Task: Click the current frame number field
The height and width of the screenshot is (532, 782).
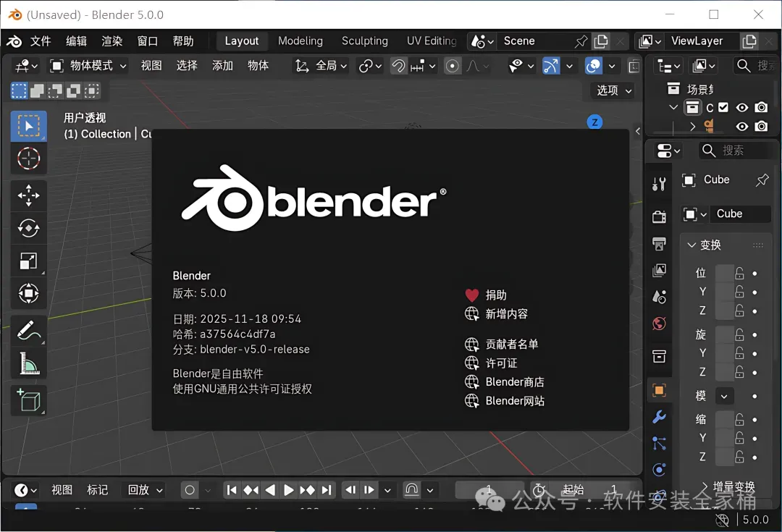Action: [x=489, y=490]
